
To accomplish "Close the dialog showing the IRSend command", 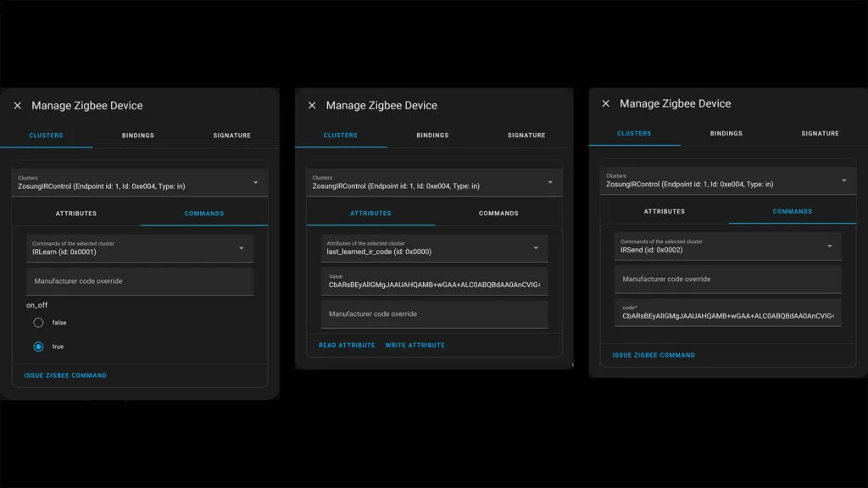I will coord(605,103).
